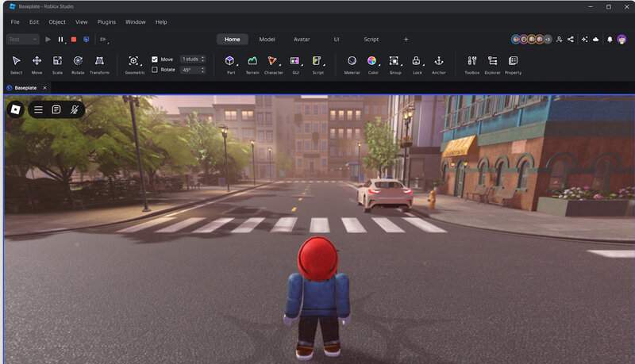The width and height of the screenshot is (635, 364).
Task: Switch to the Model ribbon tab
Action: [x=267, y=39]
